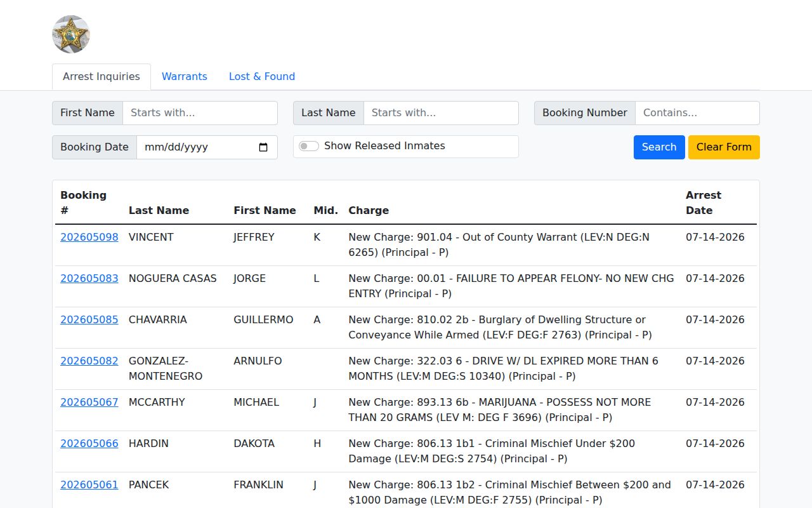Open the Lost & Found tab
Screen dimensions: 812x508
[x=262, y=77]
